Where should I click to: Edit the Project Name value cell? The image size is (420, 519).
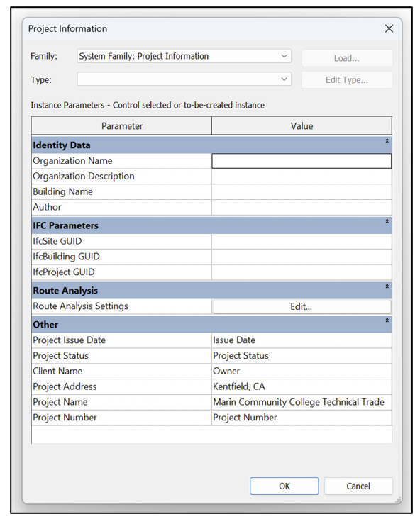tap(302, 402)
